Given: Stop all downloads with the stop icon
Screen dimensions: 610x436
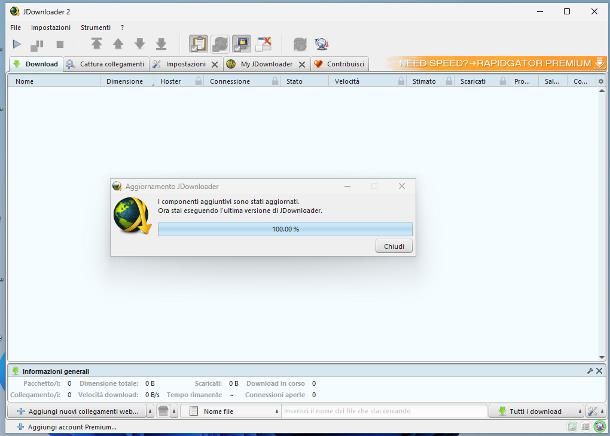Looking at the screenshot, I should (x=60, y=45).
